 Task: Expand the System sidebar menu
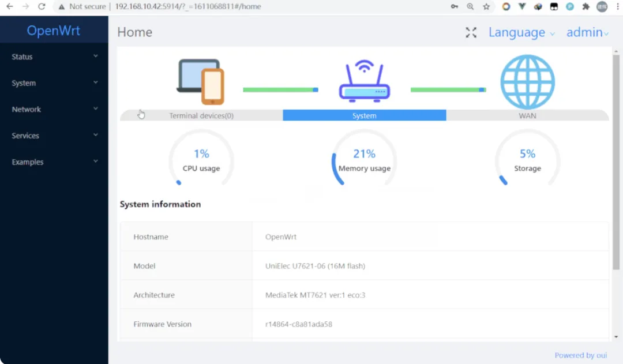pos(54,82)
